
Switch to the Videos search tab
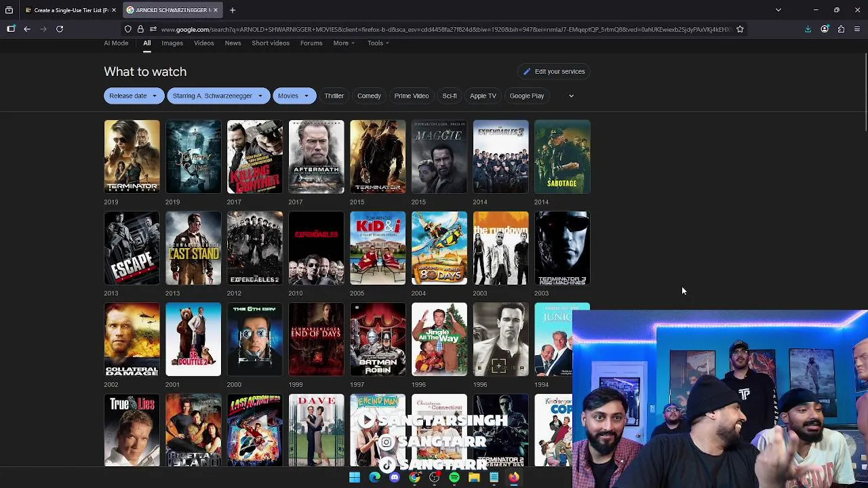point(204,43)
